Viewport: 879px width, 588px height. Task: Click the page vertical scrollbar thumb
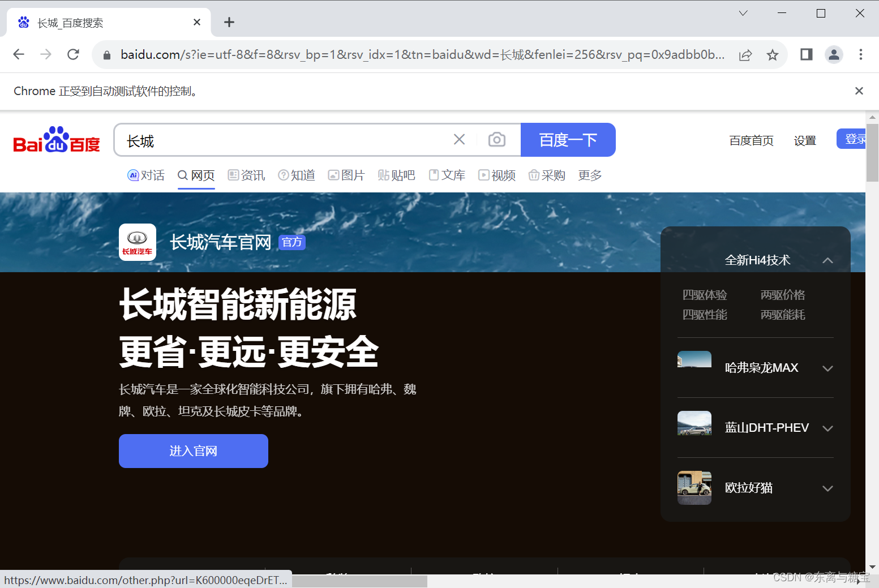click(x=872, y=153)
